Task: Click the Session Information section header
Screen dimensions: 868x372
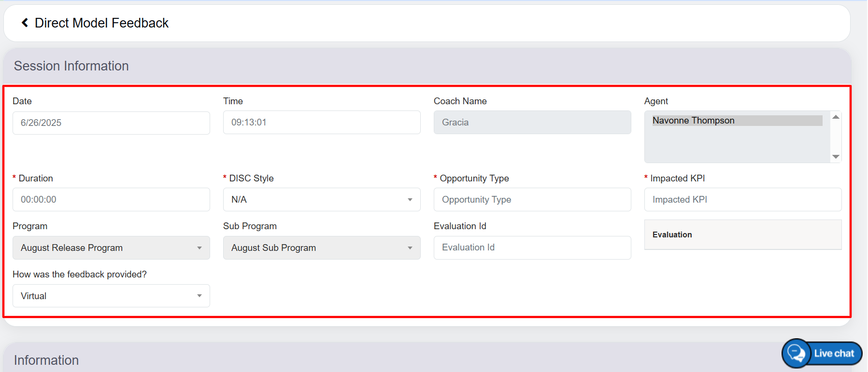Action: (71, 66)
